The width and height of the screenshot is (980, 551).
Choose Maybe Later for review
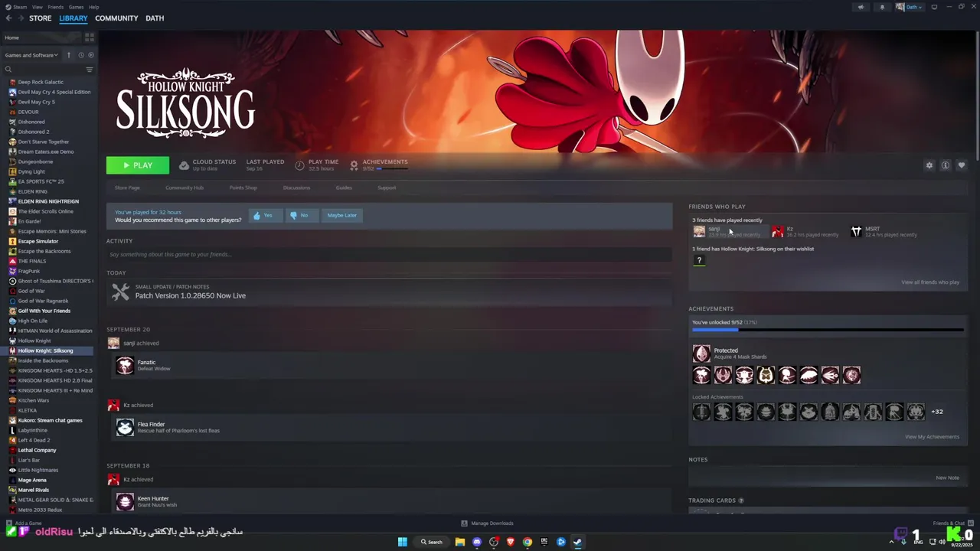[341, 215]
